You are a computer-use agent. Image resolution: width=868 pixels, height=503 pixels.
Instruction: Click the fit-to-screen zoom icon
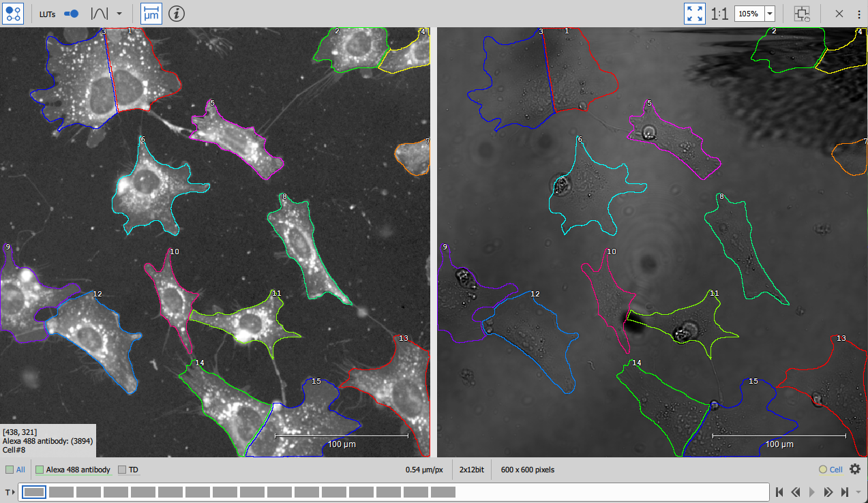pyautogui.click(x=695, y=14)
